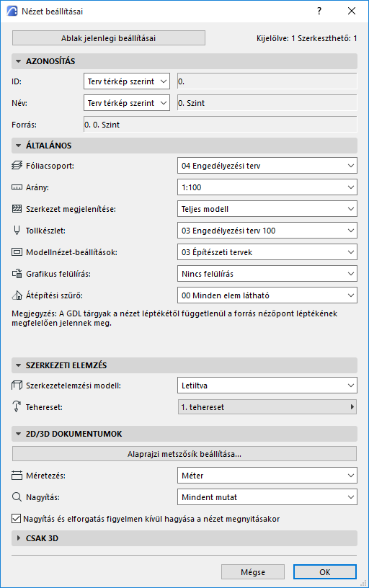Open the Méretezés Méter dropdown
The image size is (369, 588).
267,476
